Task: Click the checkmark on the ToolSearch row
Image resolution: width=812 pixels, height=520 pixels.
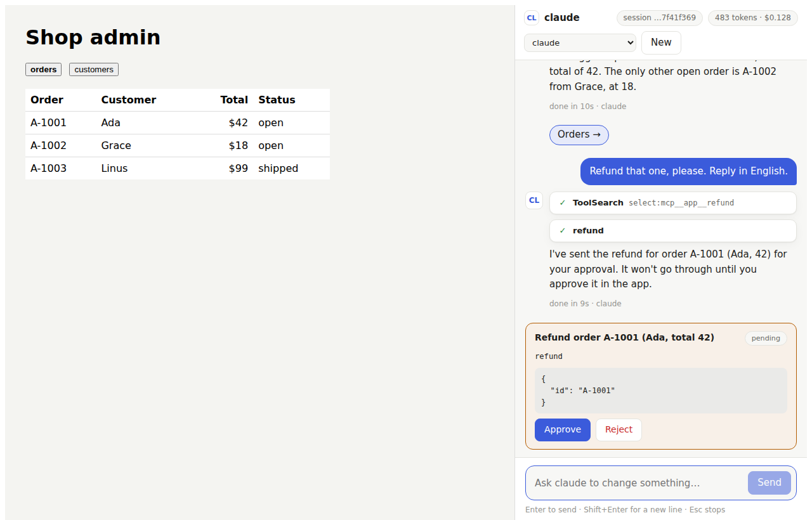Action: point(563,203)
